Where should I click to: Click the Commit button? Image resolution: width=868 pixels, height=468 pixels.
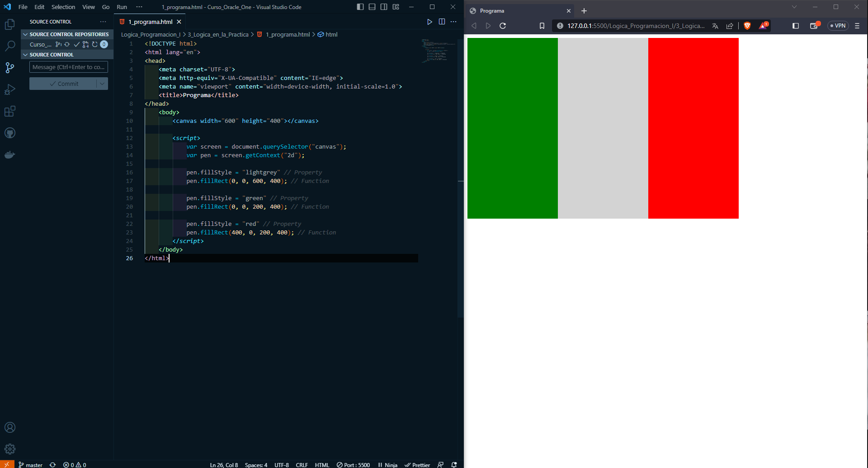tap(63, 84)
